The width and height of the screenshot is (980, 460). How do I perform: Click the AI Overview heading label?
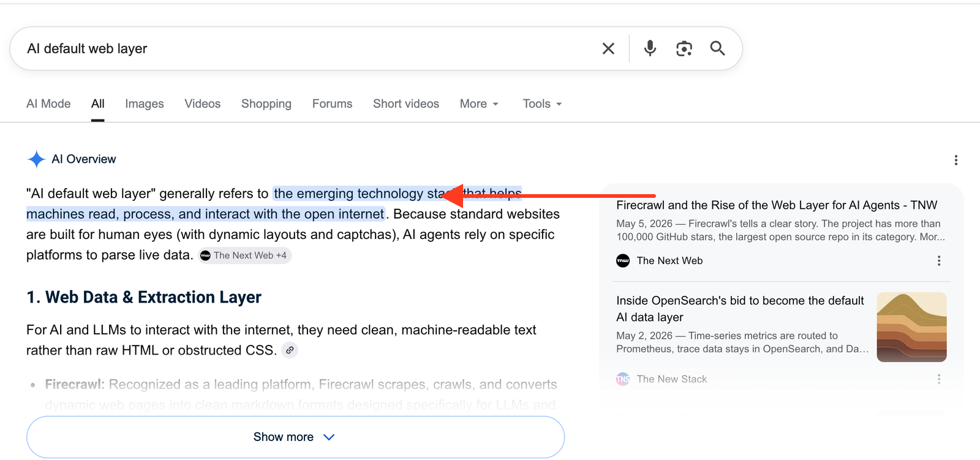click(x=84, y=159)
